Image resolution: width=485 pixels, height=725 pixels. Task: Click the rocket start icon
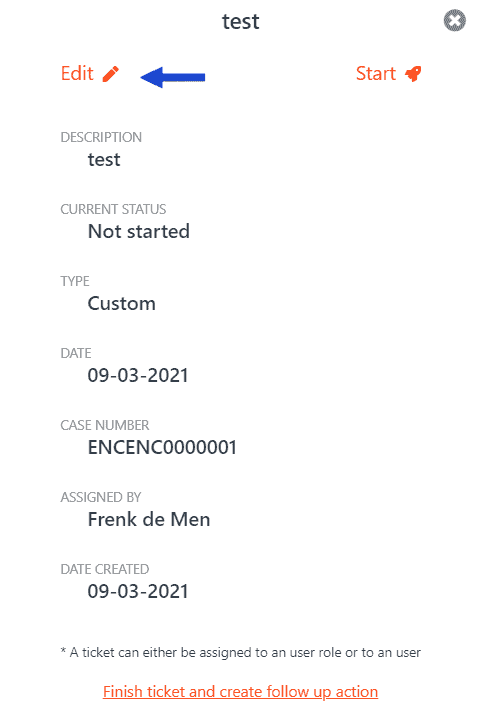click(x=413, y=74)
